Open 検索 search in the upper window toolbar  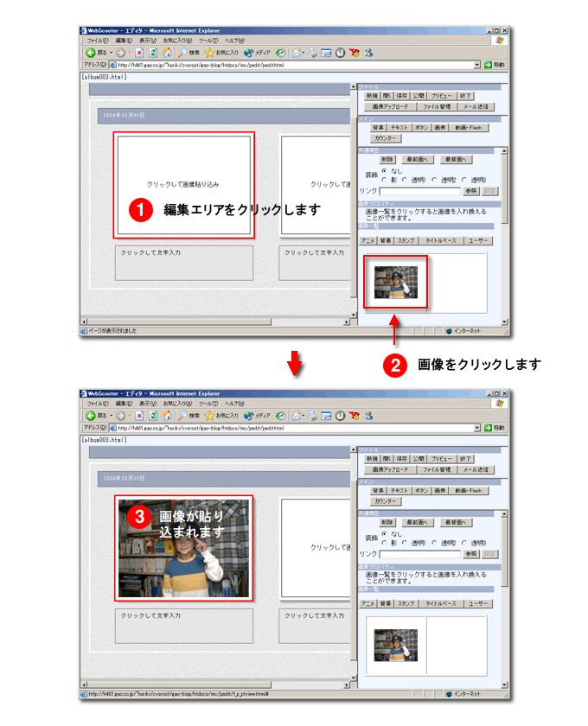pyautogui.click(x=189, y=53)
